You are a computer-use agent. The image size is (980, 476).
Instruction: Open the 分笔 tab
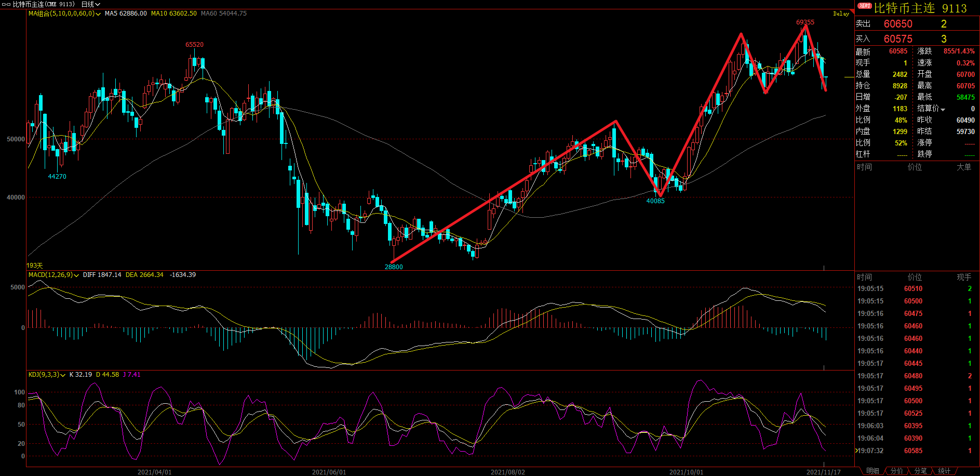[x=920, y=471]
